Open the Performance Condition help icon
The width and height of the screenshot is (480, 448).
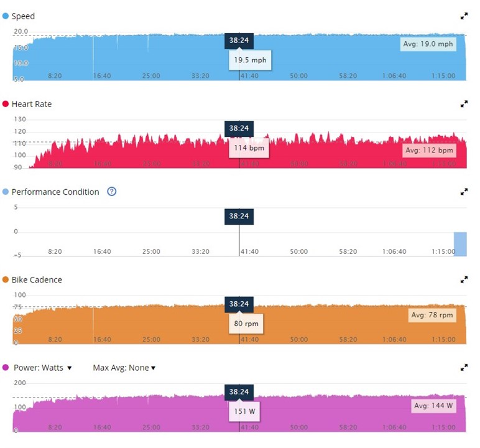(112, 192)
